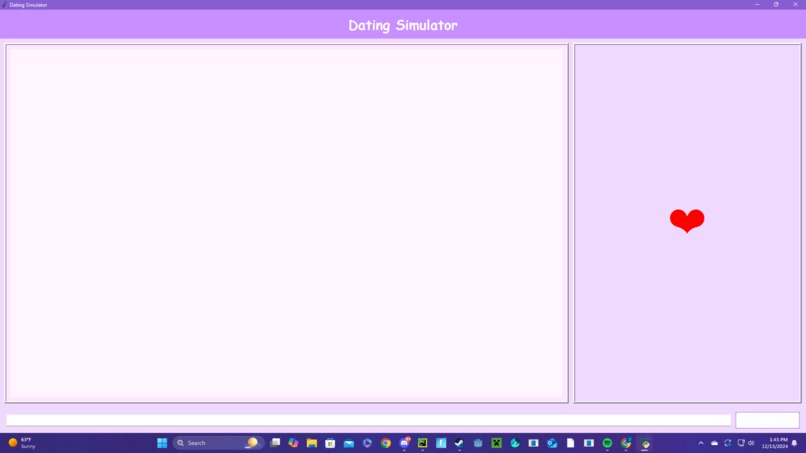Screen dimensions: 806x453
Task: Open network settings tray icon
Action: tap(741, 443)
